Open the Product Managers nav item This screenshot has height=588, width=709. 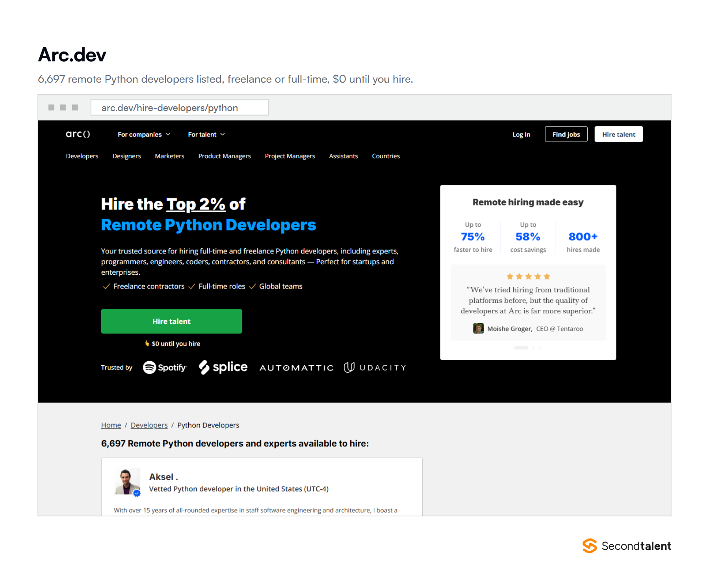(x=225, y=156)
